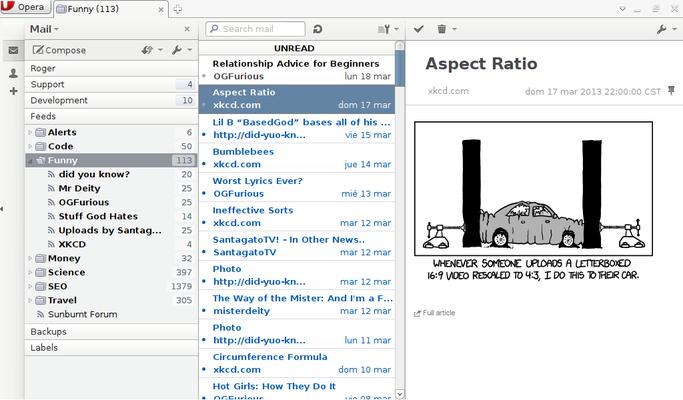Click the Compose button
Viewport: 683px width, 400px height.
[x=59, y=50]
